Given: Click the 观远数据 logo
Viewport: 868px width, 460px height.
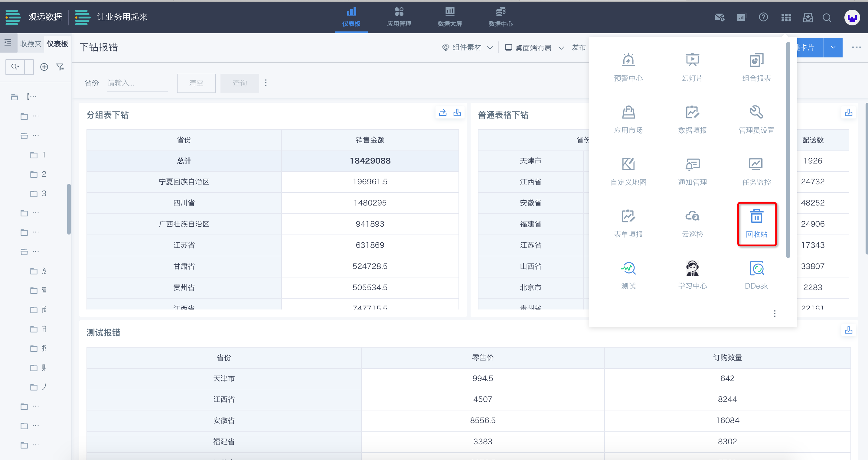Looking at the screenshot, I should [34, 17].
